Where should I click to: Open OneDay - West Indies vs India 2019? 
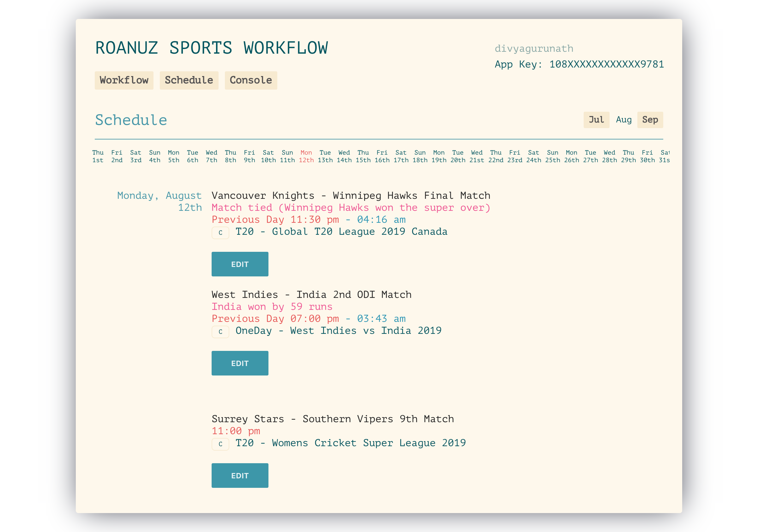click(x=338, y=330)
